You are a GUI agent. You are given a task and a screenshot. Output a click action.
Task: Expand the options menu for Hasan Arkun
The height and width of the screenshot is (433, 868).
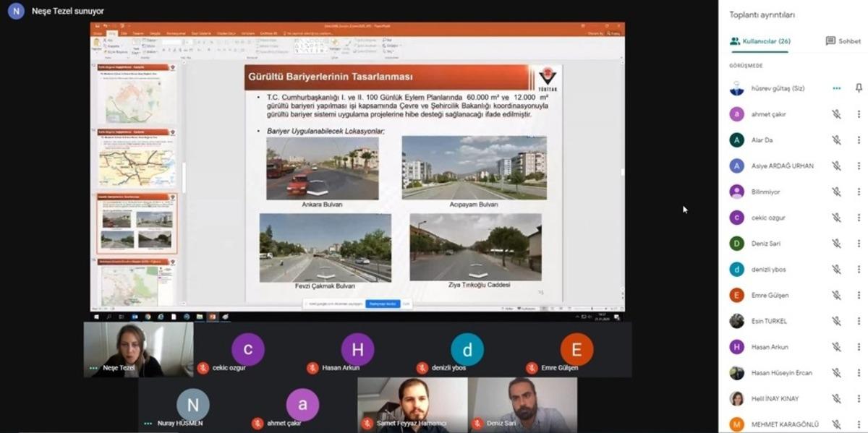(x=859, y=347)
